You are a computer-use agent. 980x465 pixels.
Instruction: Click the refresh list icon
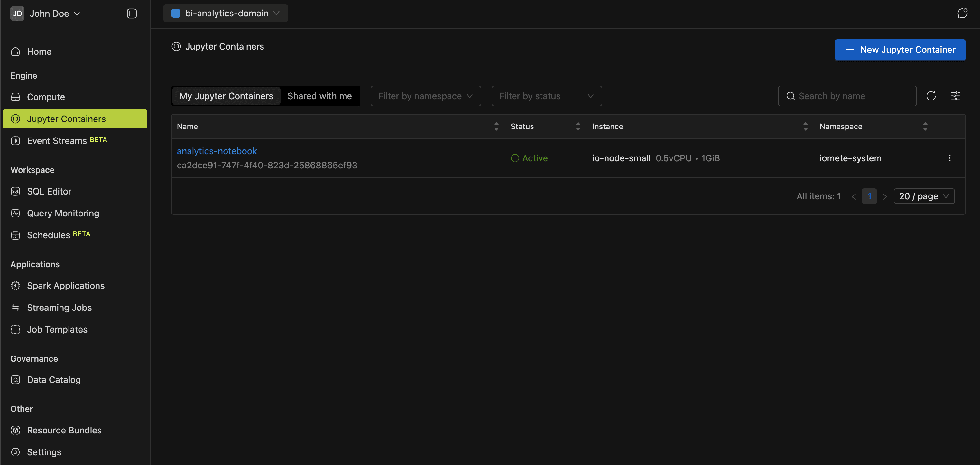tap(931, 96)
